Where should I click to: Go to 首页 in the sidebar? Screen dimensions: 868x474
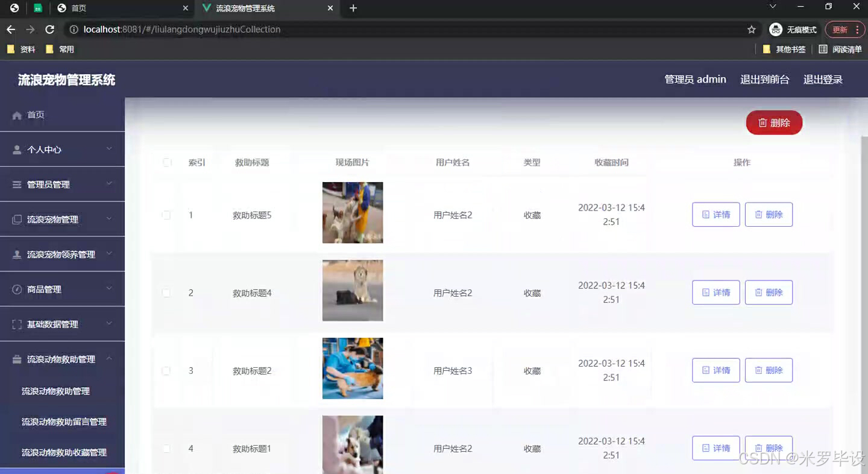click(x=62, y=115)
